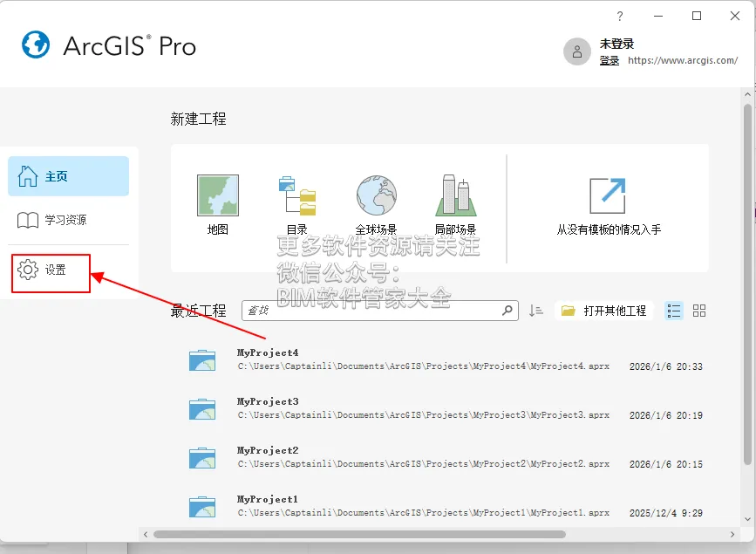The height and width of the screenshot is (554, 756).
Task: Click the Not signed in (未登录) label
Action: point(616,44)
